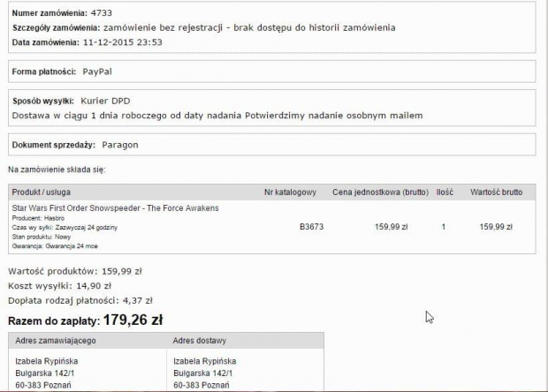
Task: Click the order number 4733
Action: 101,13
